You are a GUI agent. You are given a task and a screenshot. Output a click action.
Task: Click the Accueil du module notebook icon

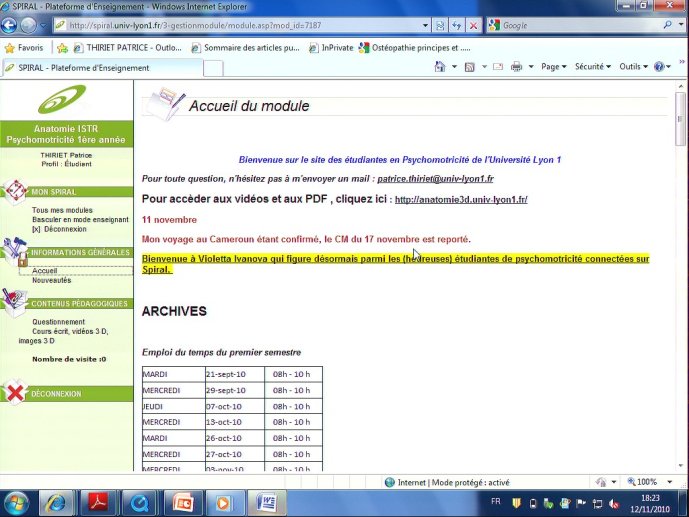click(165, 103)
